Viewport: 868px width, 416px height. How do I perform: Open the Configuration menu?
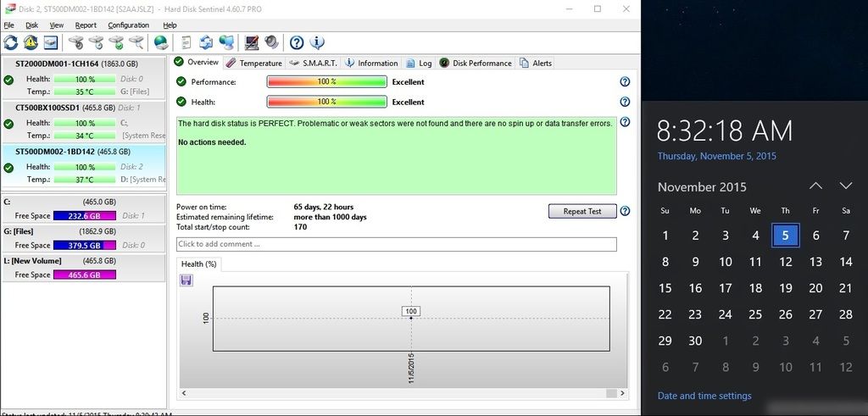coord(128,25)
